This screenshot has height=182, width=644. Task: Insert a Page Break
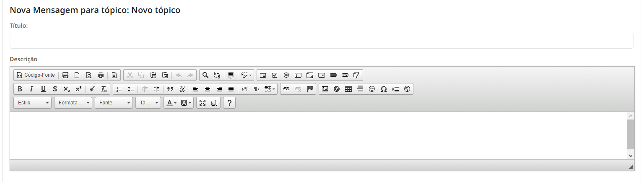pos(395,89)
